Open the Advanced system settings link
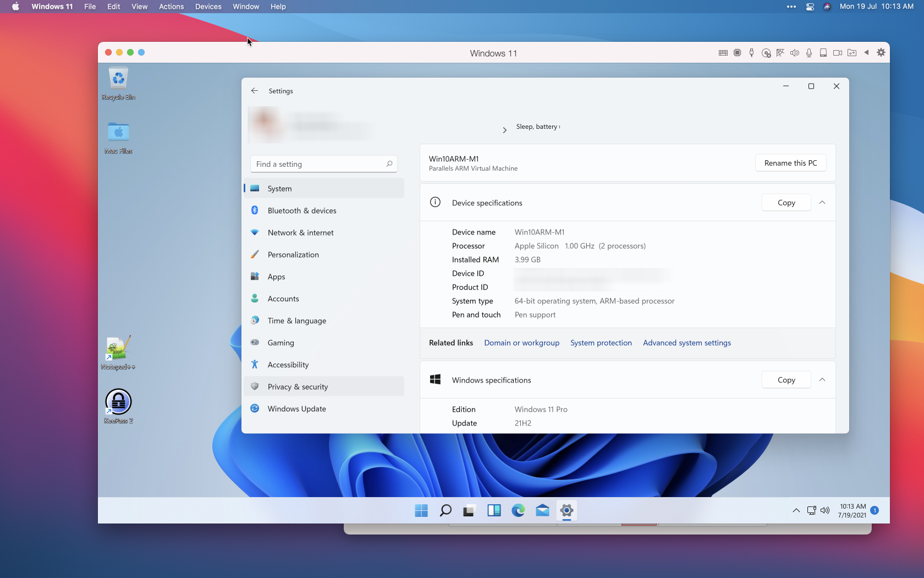The image size is (924, 578). coord(686,342)
